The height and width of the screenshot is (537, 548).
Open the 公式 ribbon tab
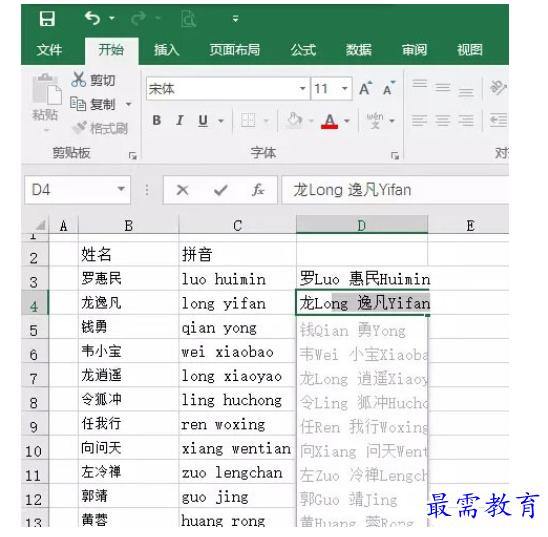pyautogui.click(x=303, y=50)
